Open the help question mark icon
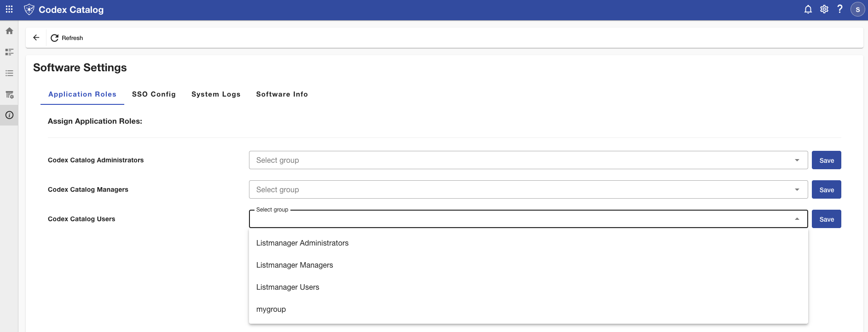Viewport: 868px width, 332px height. tap(839, 9)
